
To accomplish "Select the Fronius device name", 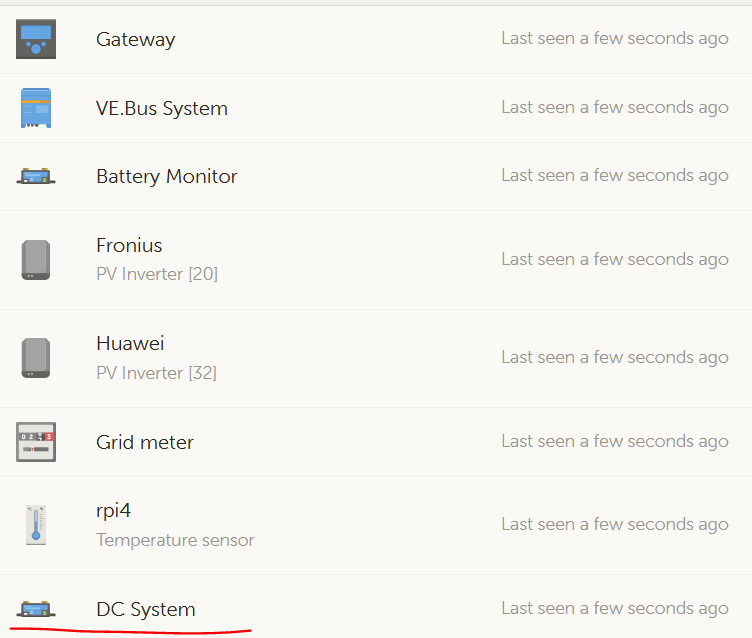I will pyautogui.click(x=129, y=245).
